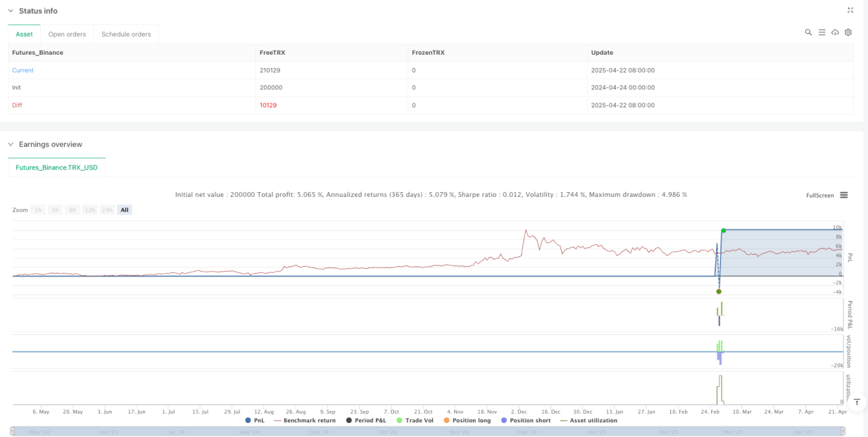Collapse the Earnings overview section
The width and height of the screenshot is (868, 437).
point(10,144)
